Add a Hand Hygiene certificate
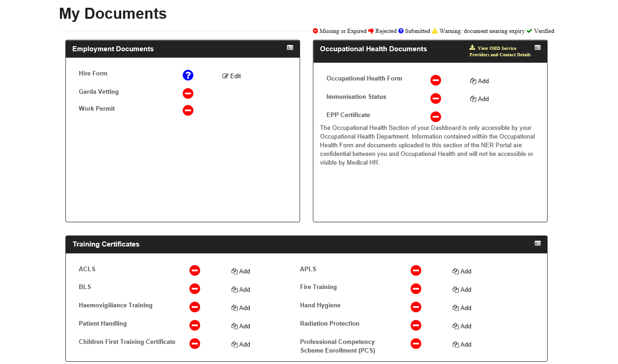Viewport: 618px width, 364px height. click(x=462, y=308)
